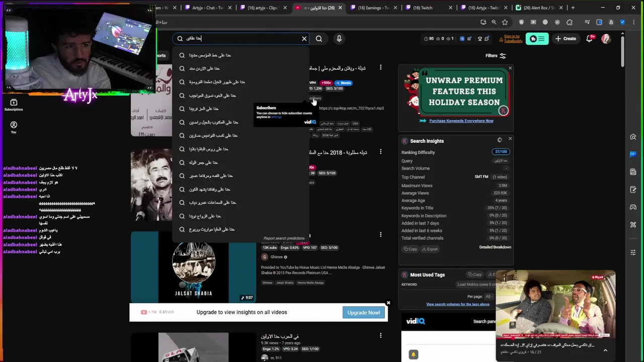Image resolution: width=644 pixels, height=362 pixels.
Task: Click the Remix badge on first video
Action: 344,83
